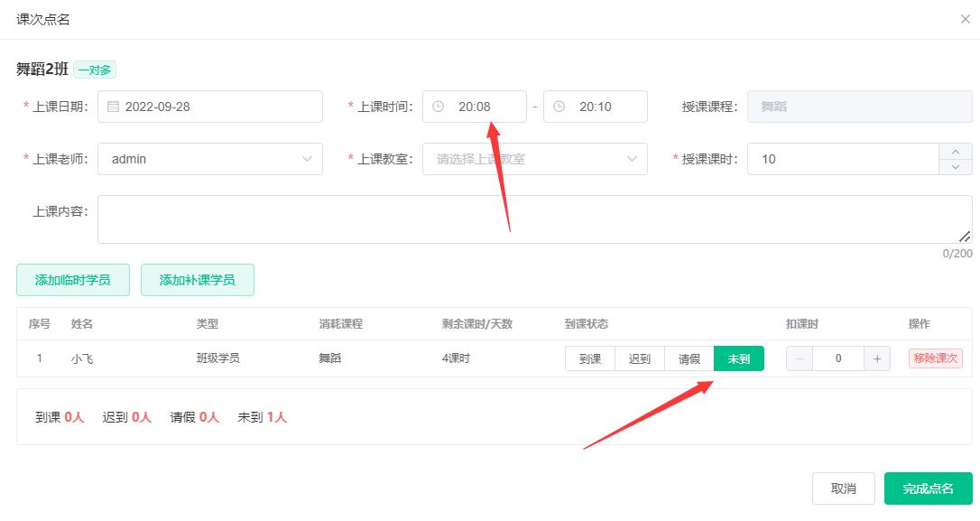The height and width of the screenshot is (521, 980).
Task: Click the 添加临时学员 button
Action: [x=72, y=280]
